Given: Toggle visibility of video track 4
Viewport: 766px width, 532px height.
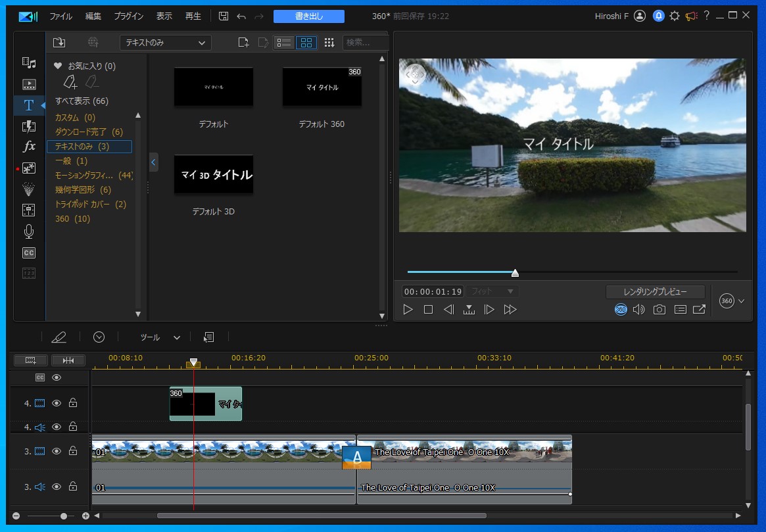Looking at the screenshot, I should [x=57, y=403].
